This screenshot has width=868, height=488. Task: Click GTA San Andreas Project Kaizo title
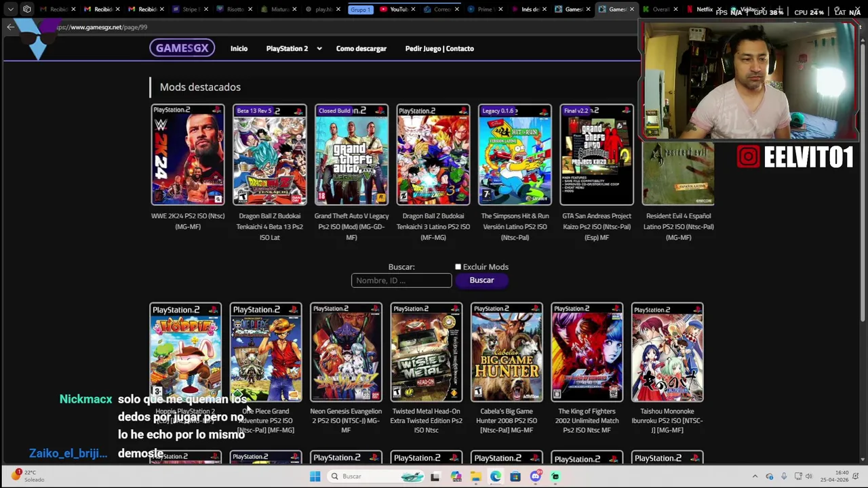tap(597, 226)
